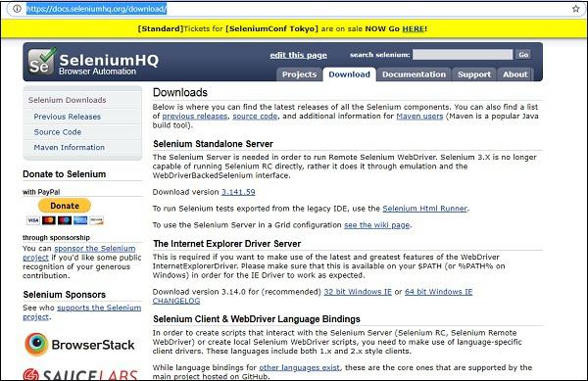Click the Downloads page heading
The height and width of the screenshot is (381, 588).
pos(180,92)
